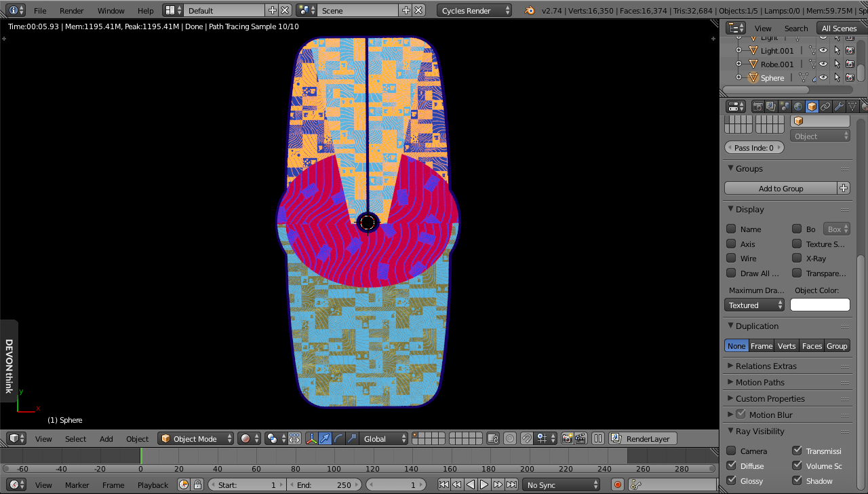The image size is (868, 494).
Task: Click render active viewport camera icon
Action: pyautogui.click(x=568, y=438)
